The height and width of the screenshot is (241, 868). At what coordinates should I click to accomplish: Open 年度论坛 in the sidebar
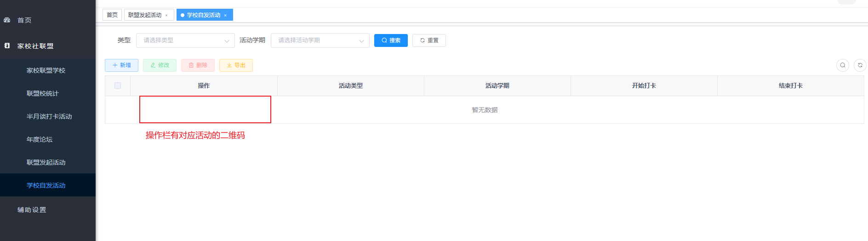click(x=40, y=139)
